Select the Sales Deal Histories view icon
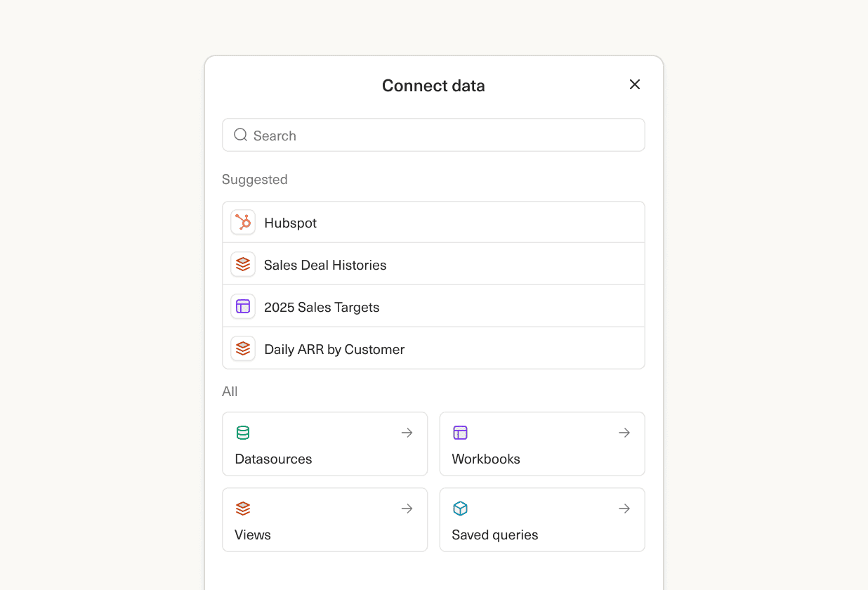Screen dimensions: 868x590 click(242, 264)
